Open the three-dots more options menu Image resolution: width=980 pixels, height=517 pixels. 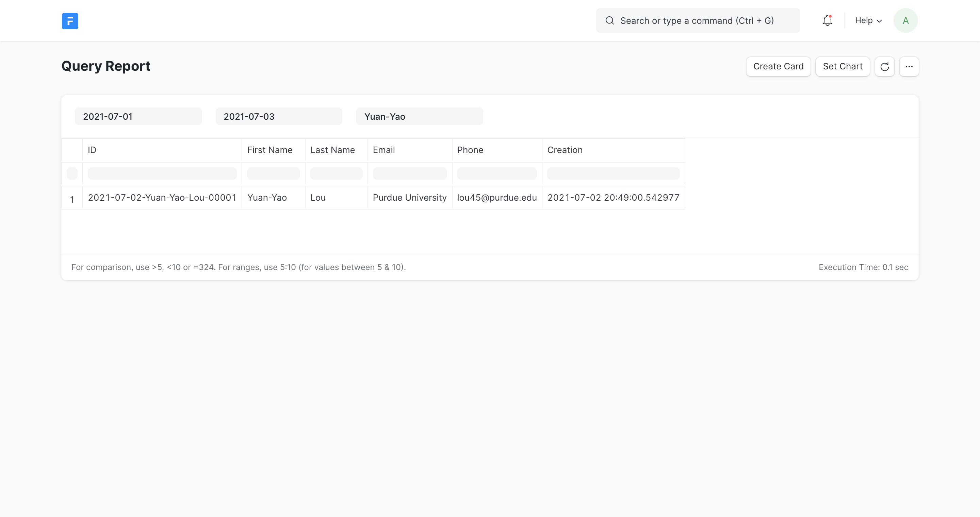(x=909, y=67)
